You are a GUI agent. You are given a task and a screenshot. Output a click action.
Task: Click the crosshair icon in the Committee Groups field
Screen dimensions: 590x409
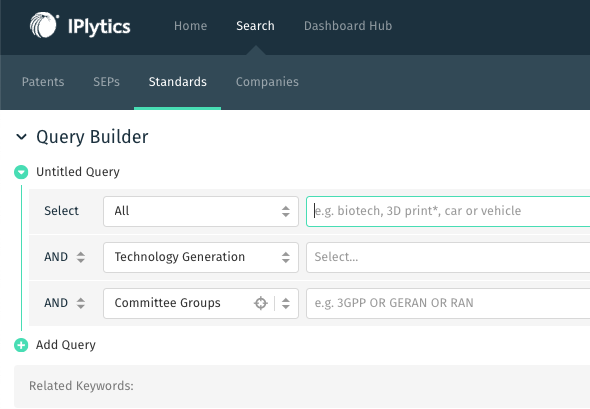[260, 303]
